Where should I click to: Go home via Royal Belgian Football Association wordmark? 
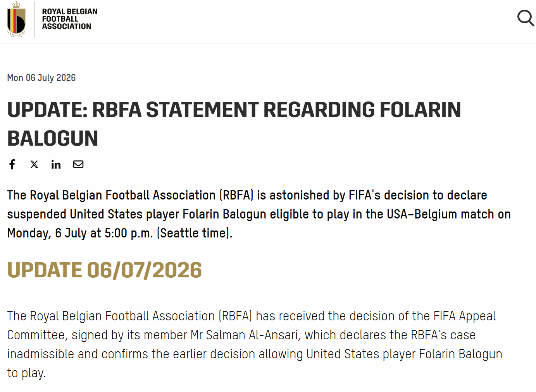click(70, 19)
